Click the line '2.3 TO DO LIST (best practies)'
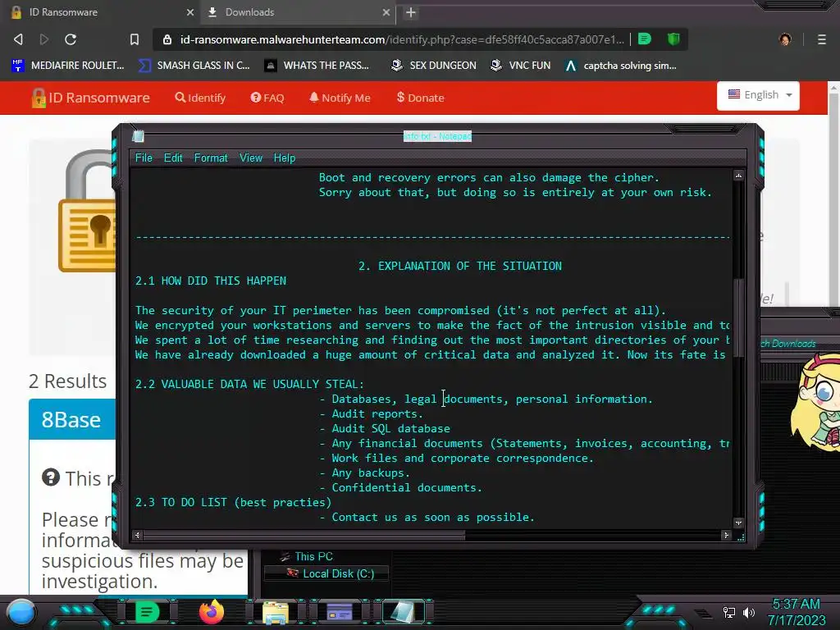 (233, 503)
